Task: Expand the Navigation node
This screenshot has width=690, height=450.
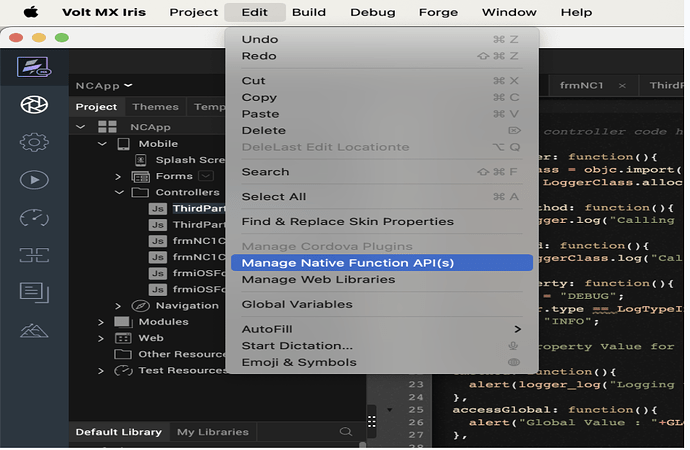Action: pyautogui.click(x=118, y=306)
